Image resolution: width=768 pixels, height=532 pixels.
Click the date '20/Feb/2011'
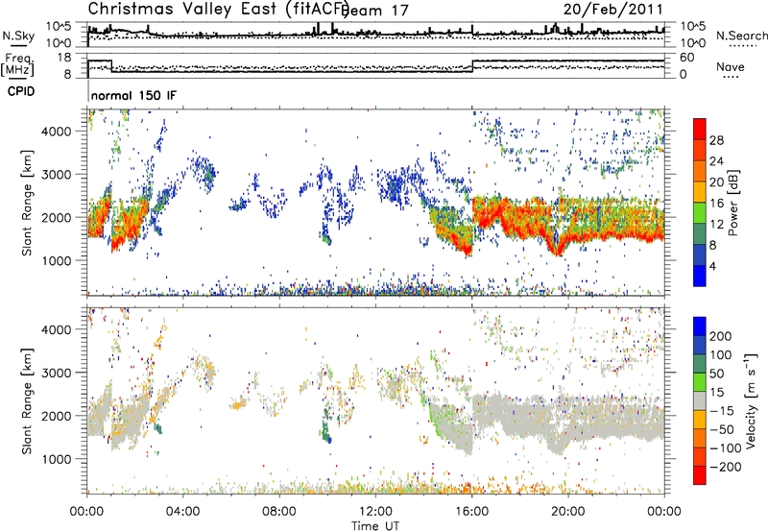(612, 9)
